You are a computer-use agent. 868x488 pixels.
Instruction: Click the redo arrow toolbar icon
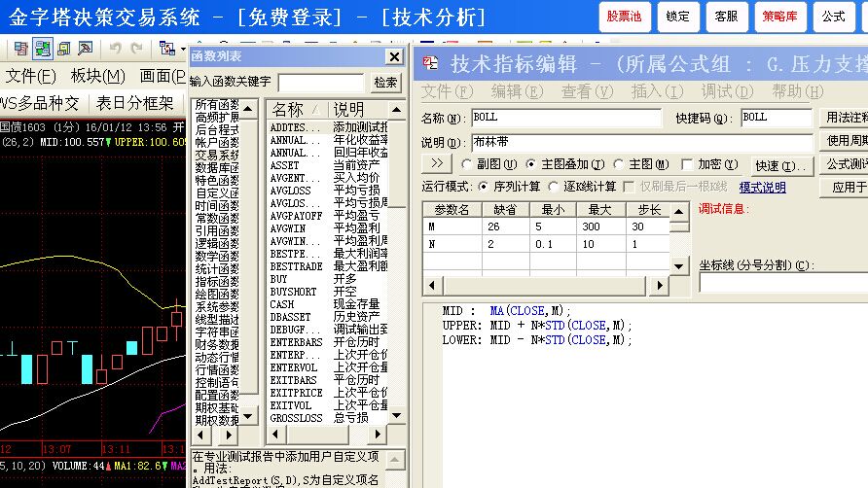click(137, 49)
